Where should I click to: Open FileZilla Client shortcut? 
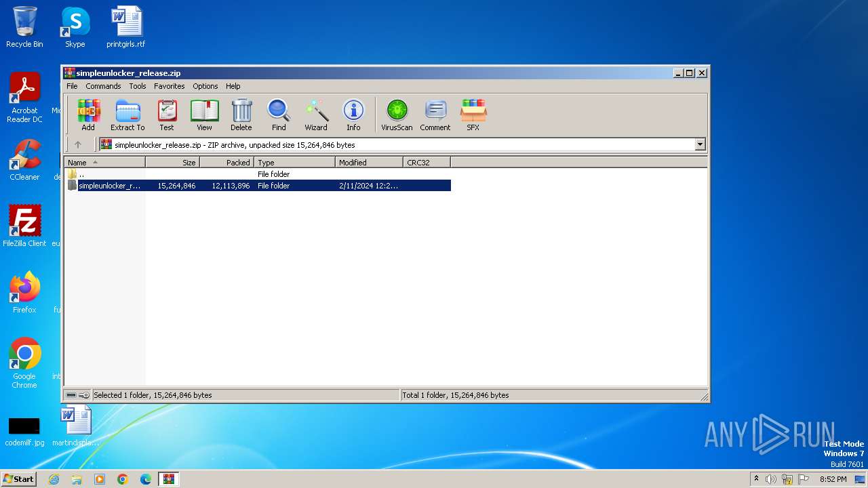[x=24, y=226]
